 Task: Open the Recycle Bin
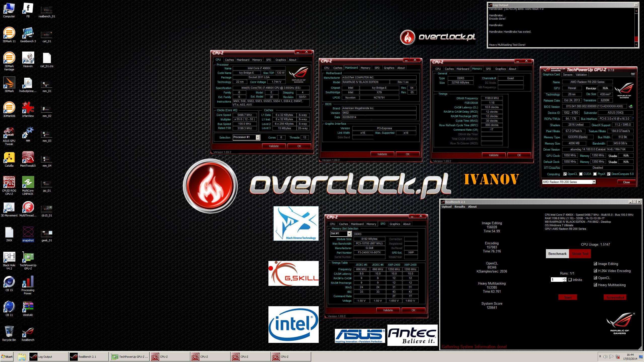click(x=9, y=333)
